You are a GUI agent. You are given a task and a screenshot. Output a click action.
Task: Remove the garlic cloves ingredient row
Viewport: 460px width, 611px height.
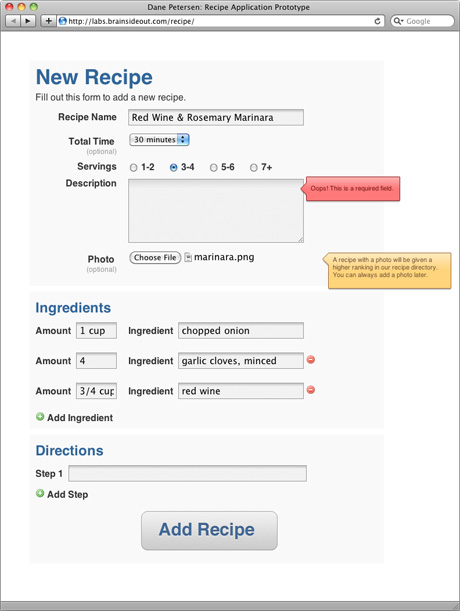(x=311, y=360)
